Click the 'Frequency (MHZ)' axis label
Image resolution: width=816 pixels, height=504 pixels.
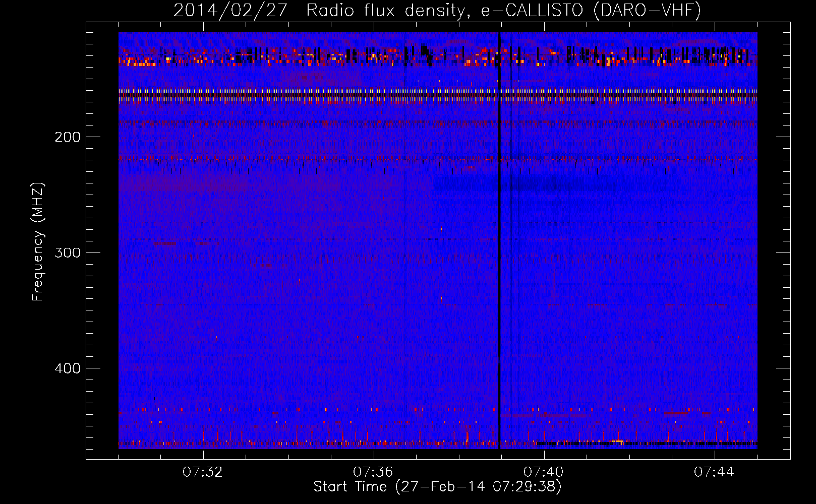pyautogui.click(x=38, y=242)
